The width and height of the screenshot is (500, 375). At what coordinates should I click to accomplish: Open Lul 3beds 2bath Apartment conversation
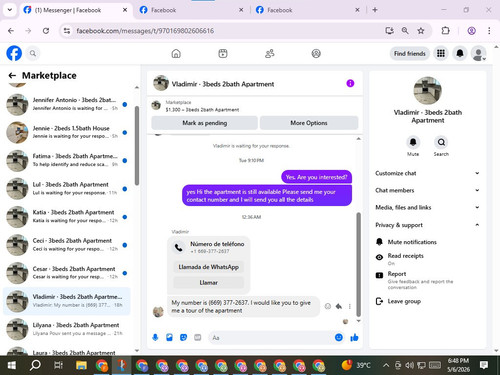click(67, 189)
